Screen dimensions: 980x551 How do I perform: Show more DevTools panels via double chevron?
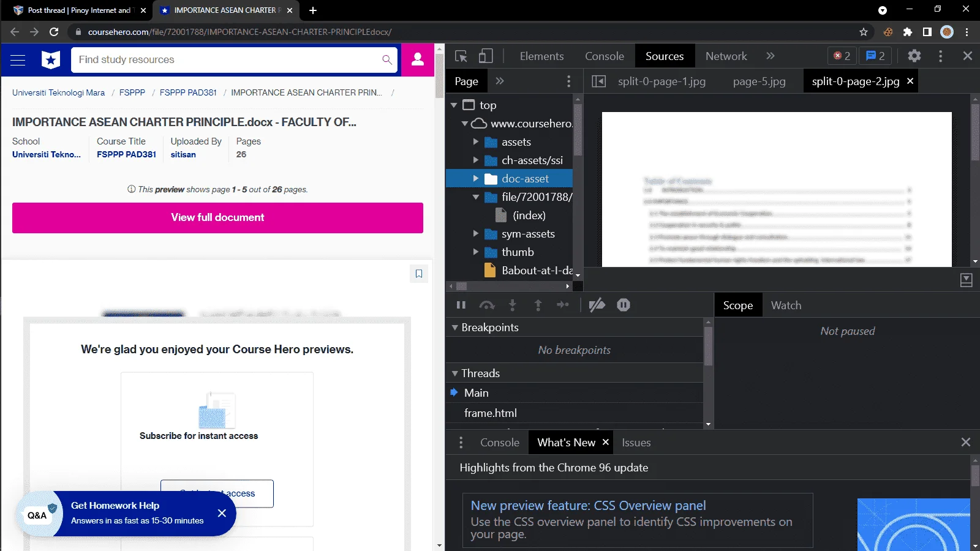point(771,56)
